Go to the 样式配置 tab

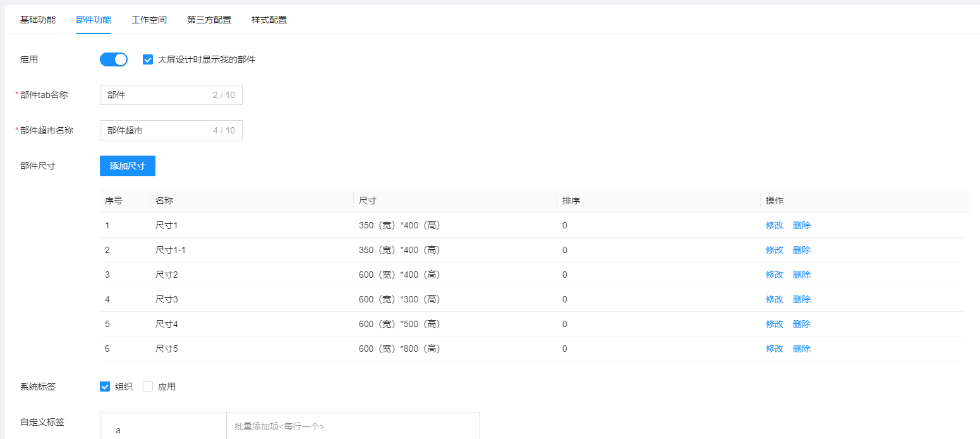pos(269,20)
